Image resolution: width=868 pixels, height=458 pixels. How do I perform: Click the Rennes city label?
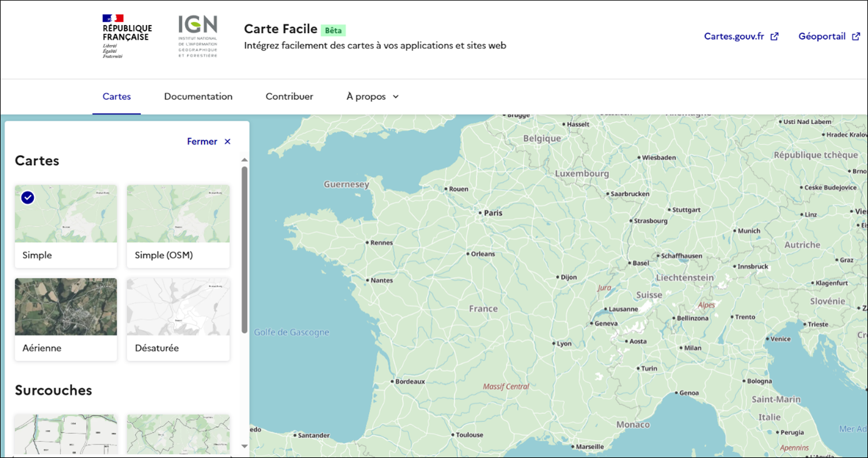[381, 243]
